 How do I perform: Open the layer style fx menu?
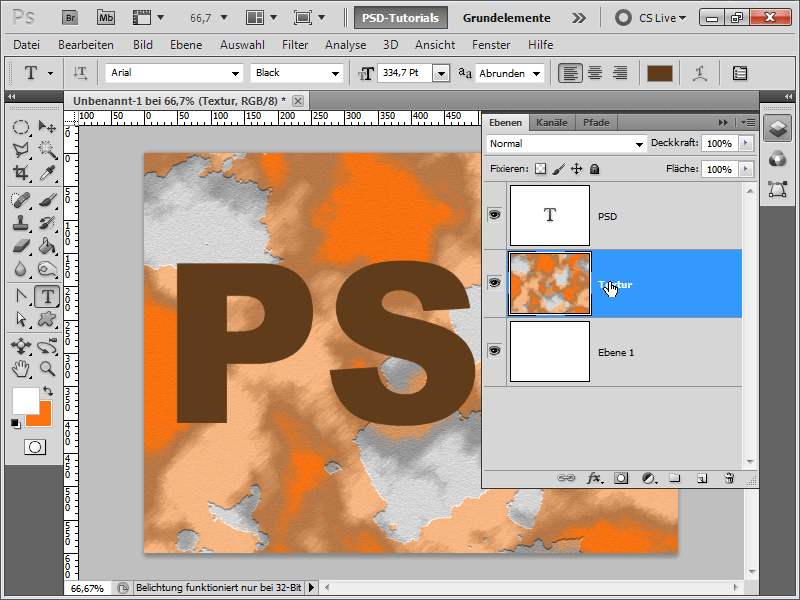pyautogui.click(x=594, y=478)
